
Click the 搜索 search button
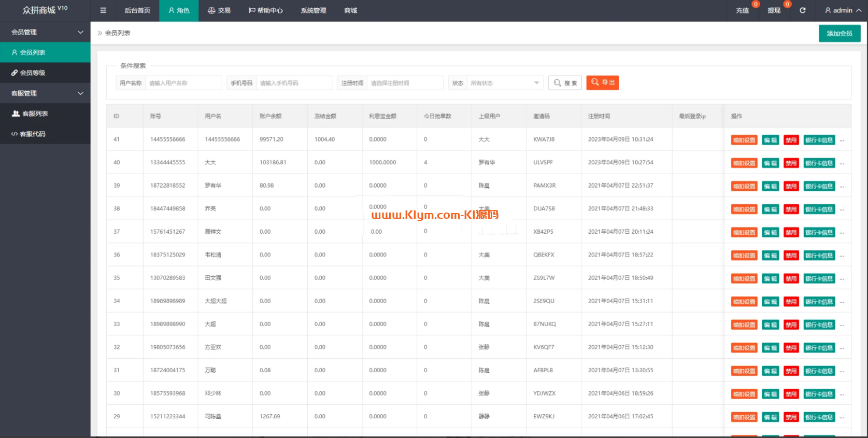coord(565,83)
